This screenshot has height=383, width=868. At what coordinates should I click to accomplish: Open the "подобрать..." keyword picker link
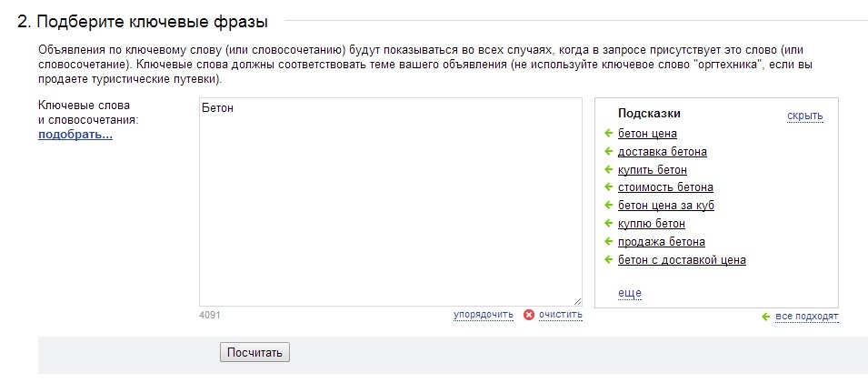(75, 135)
